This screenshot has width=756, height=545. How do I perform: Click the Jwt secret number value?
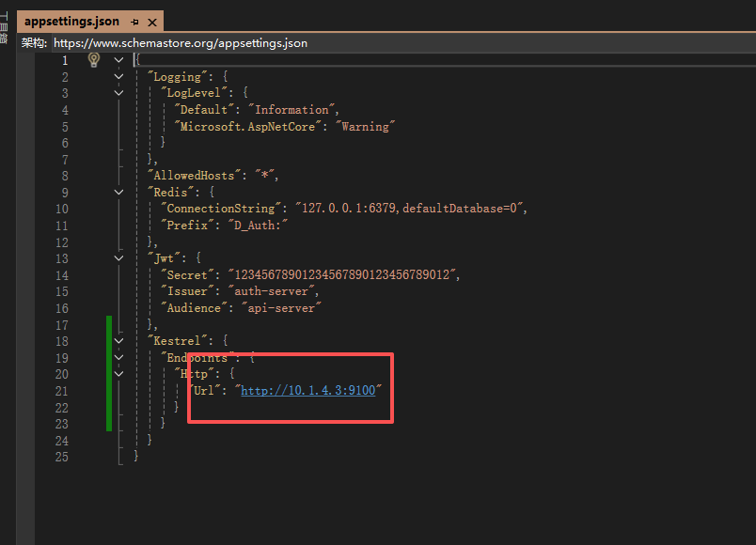(342, 274)
